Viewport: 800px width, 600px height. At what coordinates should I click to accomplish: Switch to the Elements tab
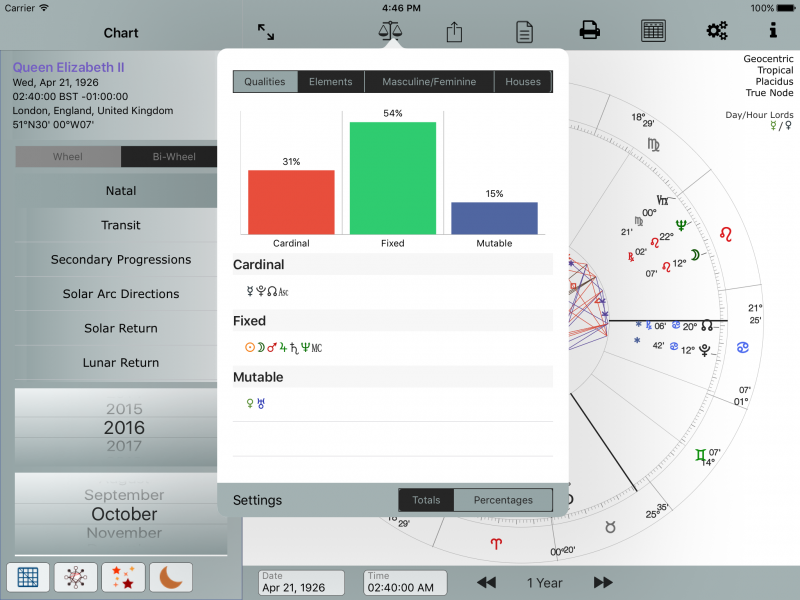(330, 82)
